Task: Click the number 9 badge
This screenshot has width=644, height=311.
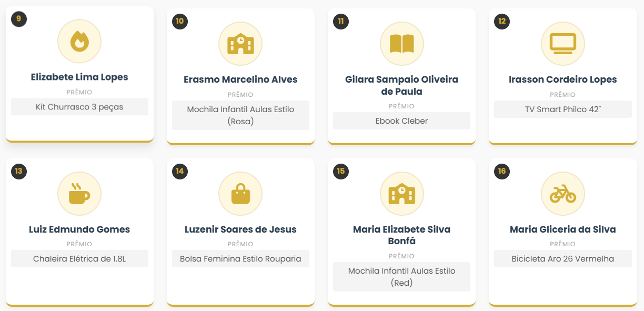Action: [19, 19]
